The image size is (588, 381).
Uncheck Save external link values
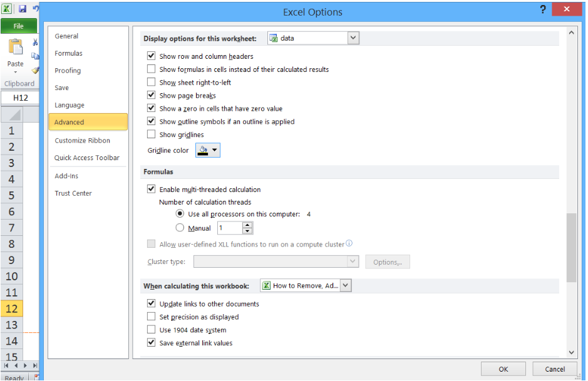coord(151,343)
